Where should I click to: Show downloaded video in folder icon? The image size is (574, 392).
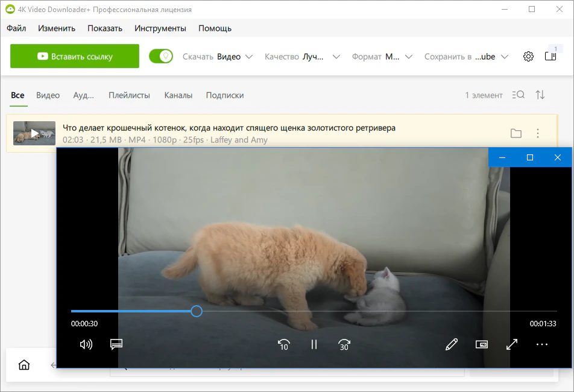tap(516, 133)
